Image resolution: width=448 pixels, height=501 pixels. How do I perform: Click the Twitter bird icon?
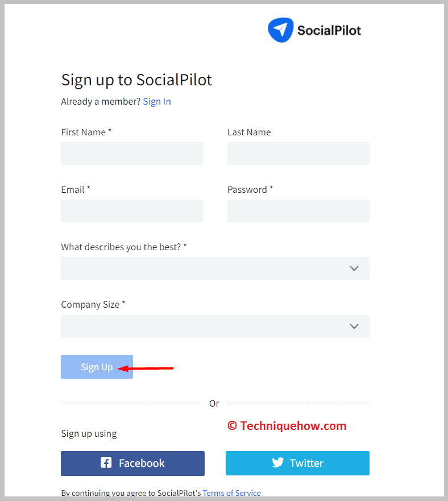(x=277, y=463)
